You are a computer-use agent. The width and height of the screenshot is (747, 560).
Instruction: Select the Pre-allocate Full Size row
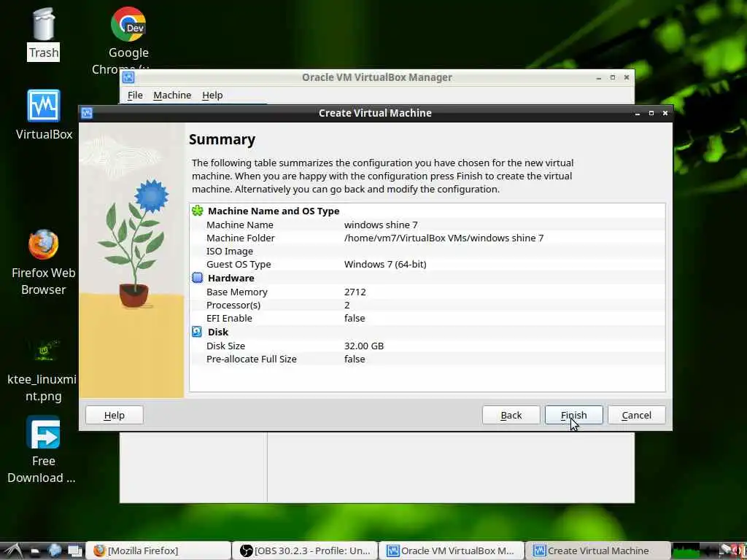[x=427, y=359]
